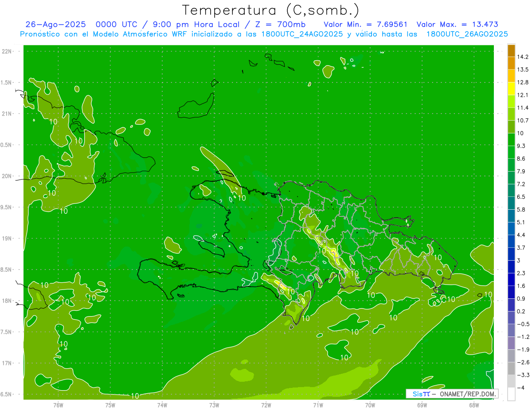Click legend value '11.4'

coord(523,108)
